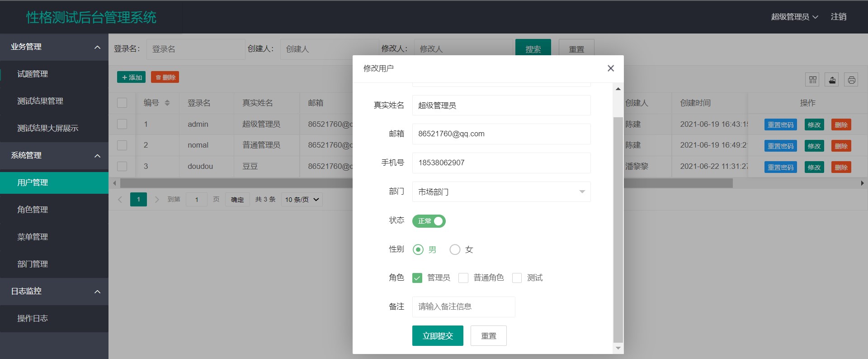
Task: Click the 立即提交 submit button
Action: 438,336
